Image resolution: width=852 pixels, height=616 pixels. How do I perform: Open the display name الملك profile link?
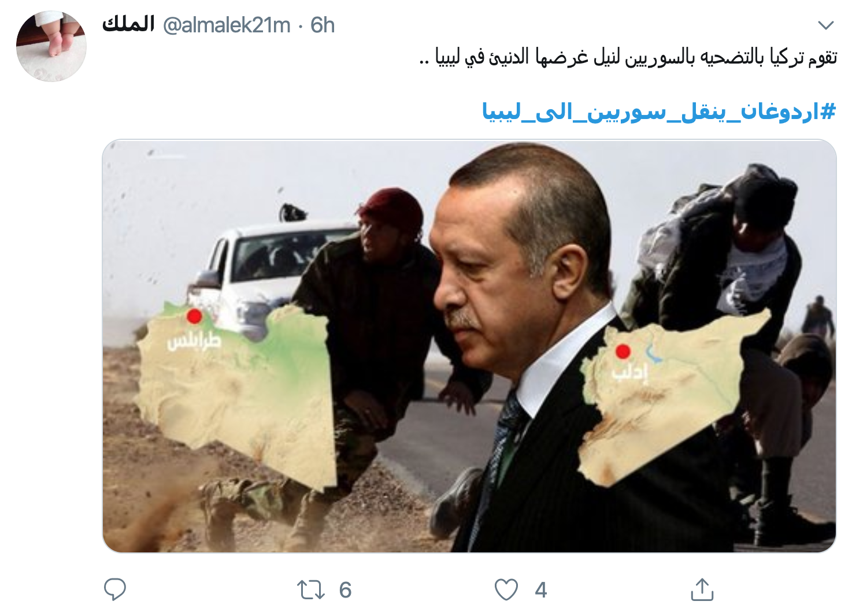[x=128, y=24]
